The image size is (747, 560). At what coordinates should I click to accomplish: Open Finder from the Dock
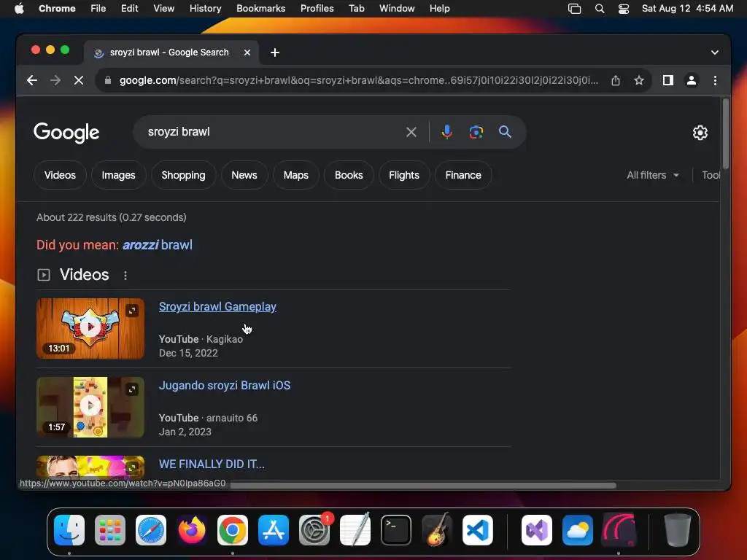(69, 530)
